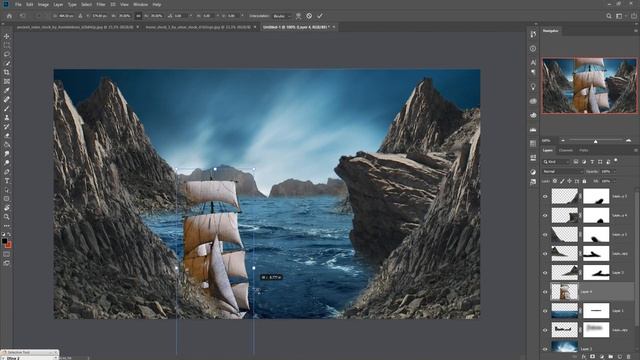Screen dimensions: 640x360
Task: Delete layer with trash icon
Action: click(x=629, y=357)
